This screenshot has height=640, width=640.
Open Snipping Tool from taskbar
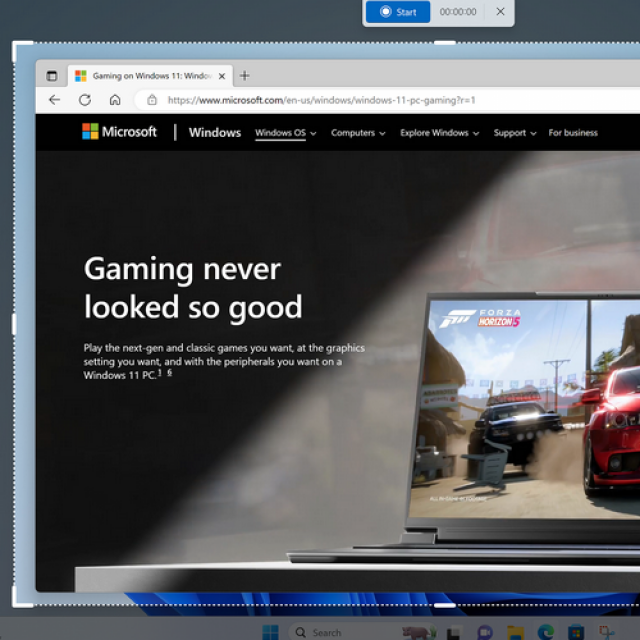coord(607,632)
